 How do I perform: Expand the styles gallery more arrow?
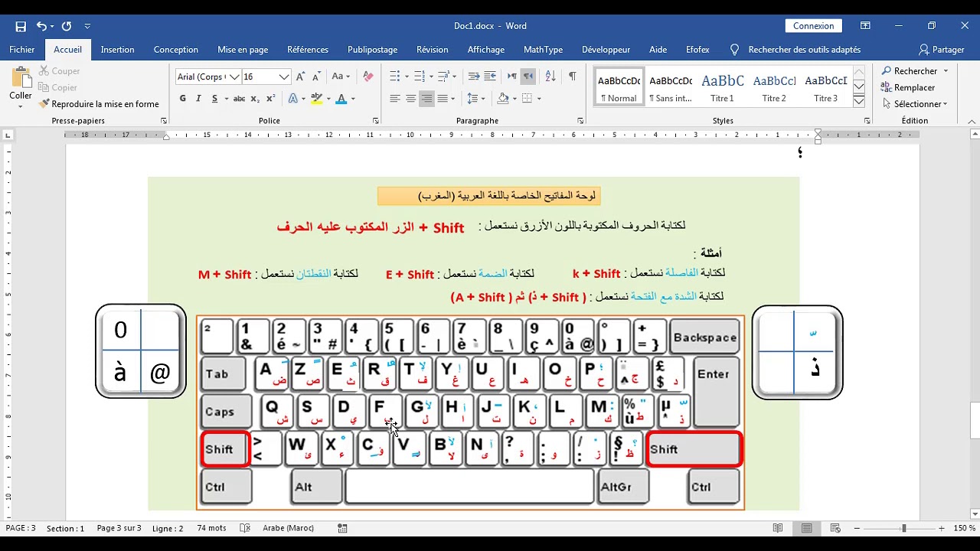tap(859, 101)
